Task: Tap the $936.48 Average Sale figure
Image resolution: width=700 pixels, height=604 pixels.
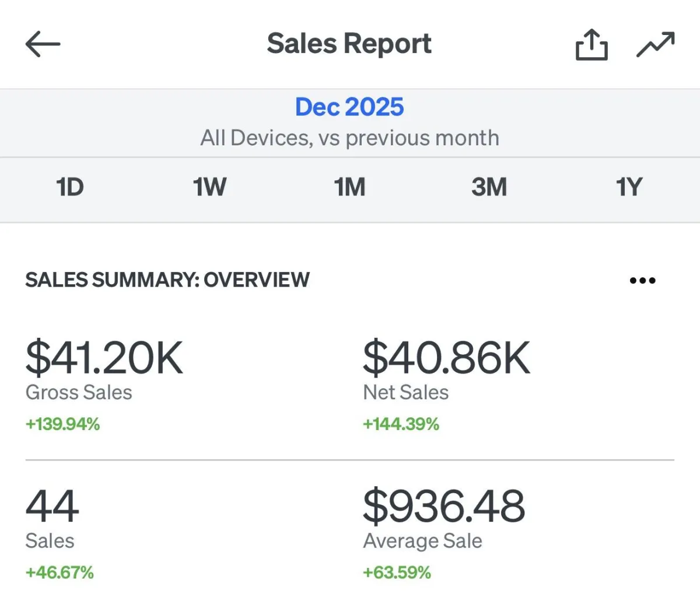Action: point(444,506)
